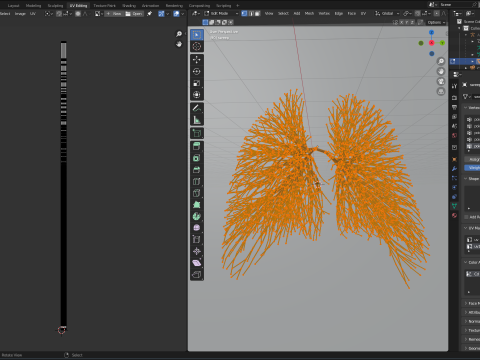Open the Global transform orientation dropdown
Image resolution: width=480 pixels, height=360 pixels.
[x=387, y=13]
